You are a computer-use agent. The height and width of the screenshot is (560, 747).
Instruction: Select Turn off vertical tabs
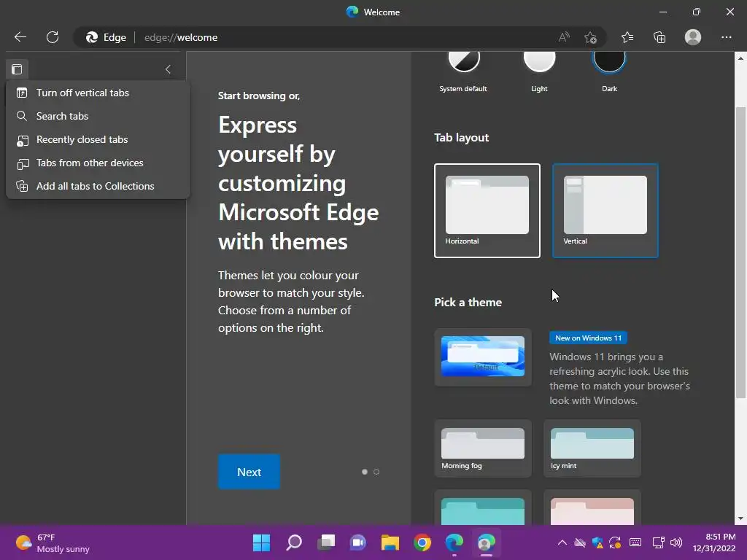[98, 93]
